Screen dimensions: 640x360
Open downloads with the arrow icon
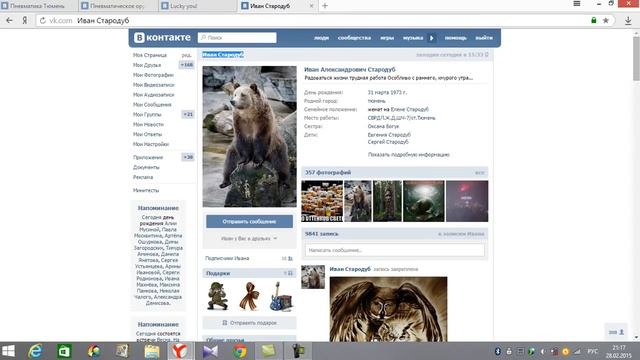pyautogui.click(x=628, y=20)
